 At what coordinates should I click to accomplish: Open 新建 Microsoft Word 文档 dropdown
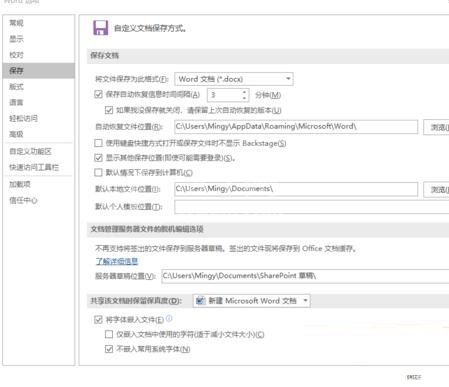[x=252, y=301]
